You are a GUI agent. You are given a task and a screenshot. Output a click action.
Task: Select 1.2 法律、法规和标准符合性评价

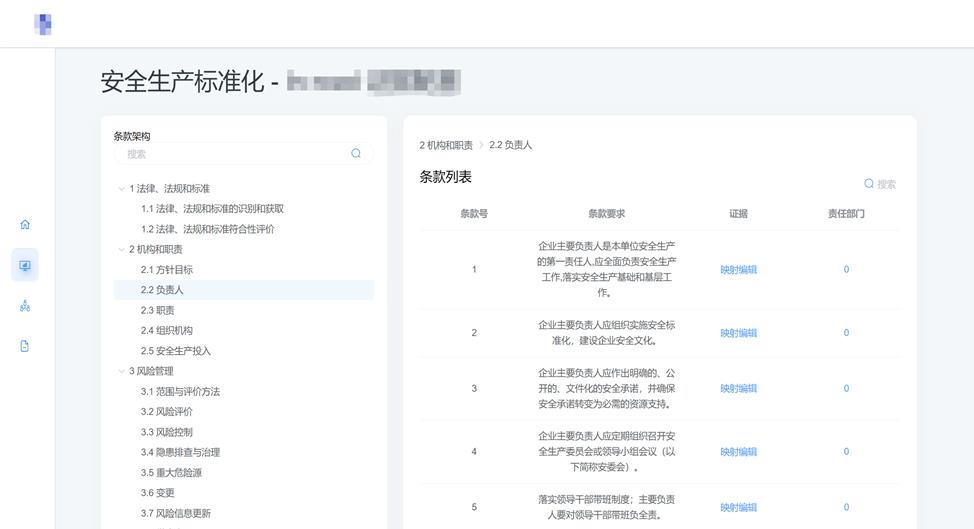pos(208,229)
